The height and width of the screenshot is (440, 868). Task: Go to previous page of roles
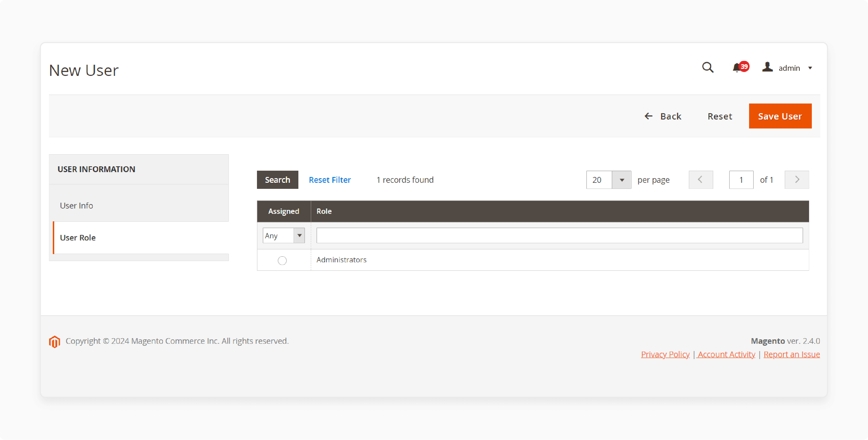point(701,180)
